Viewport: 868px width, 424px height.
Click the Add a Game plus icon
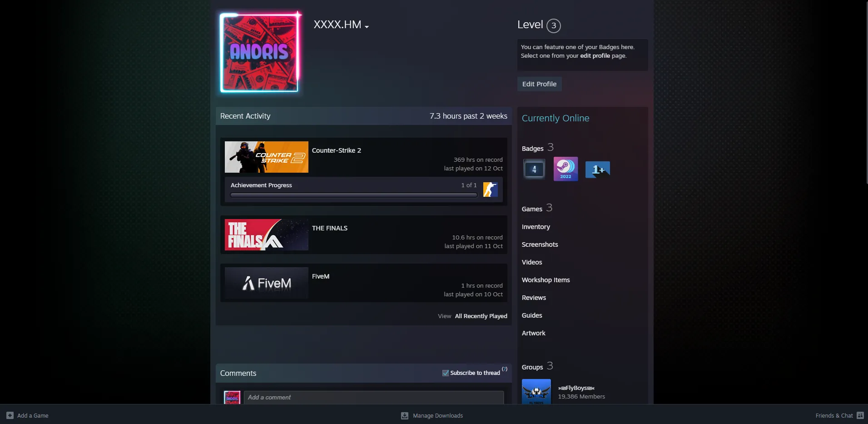tap(10, 415)
